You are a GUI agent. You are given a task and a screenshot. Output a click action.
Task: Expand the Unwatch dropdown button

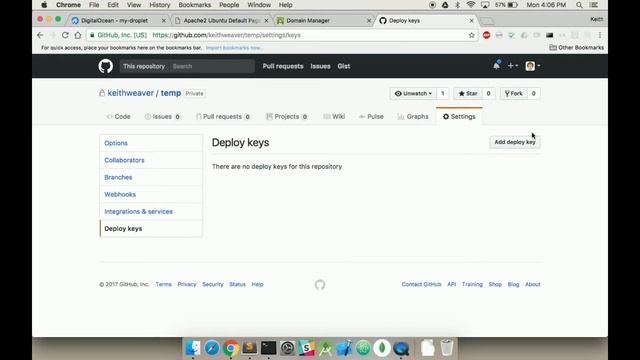click(x=413, y=93)
